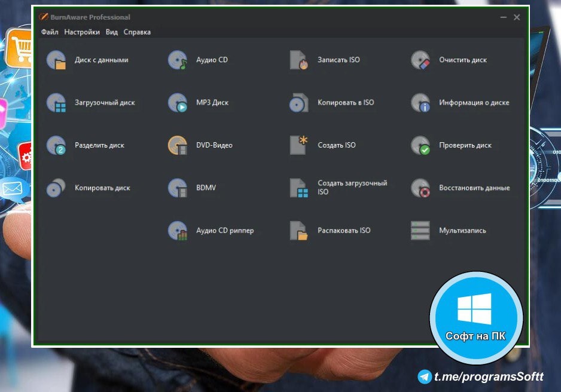The height and width of the screenshot is (392, 561).
Task: Click the Аудио CD риппер text
Action: [225, 231]
